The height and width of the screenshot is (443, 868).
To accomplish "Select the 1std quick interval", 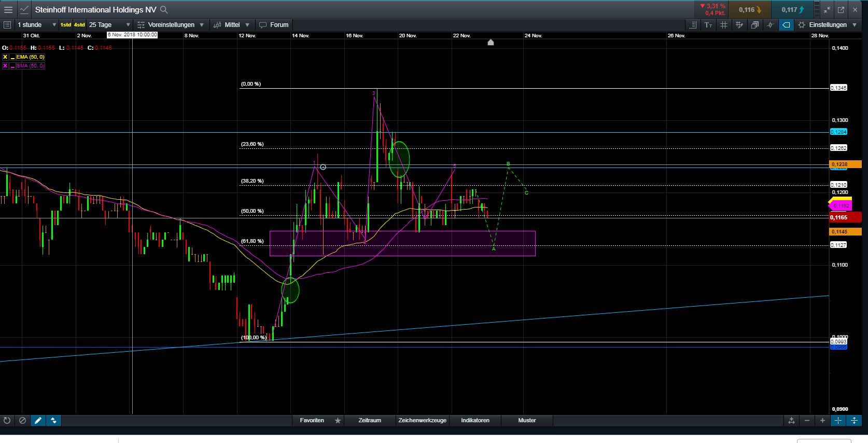I will pyautogui.click(x=66, y=25).
